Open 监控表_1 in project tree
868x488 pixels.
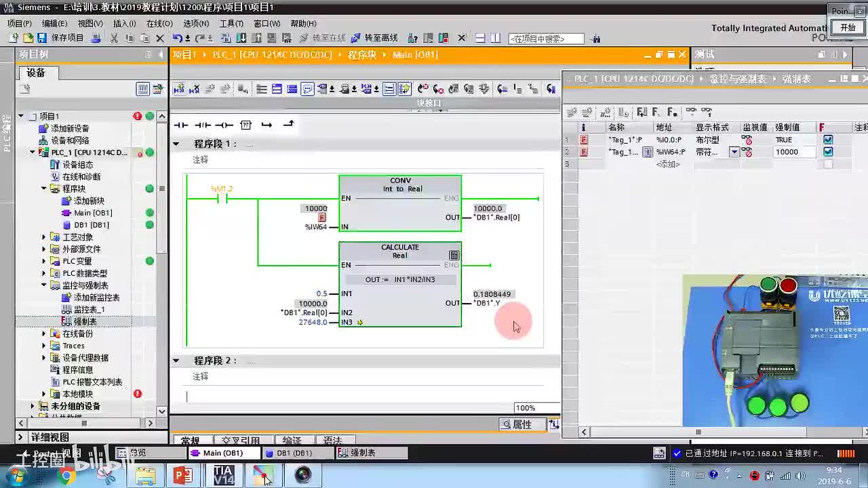(89, 309)
